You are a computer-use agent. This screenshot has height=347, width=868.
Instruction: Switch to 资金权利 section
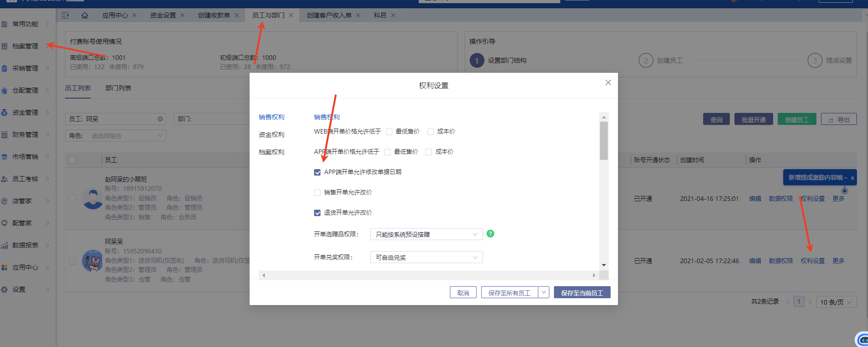pyautogui.click(x=272, y=135)
